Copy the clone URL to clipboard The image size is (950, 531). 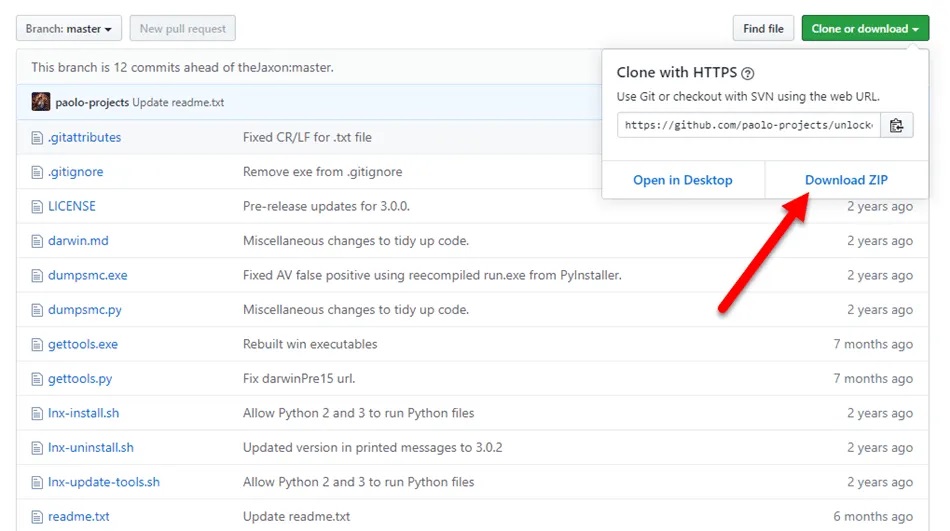[896, 125]
